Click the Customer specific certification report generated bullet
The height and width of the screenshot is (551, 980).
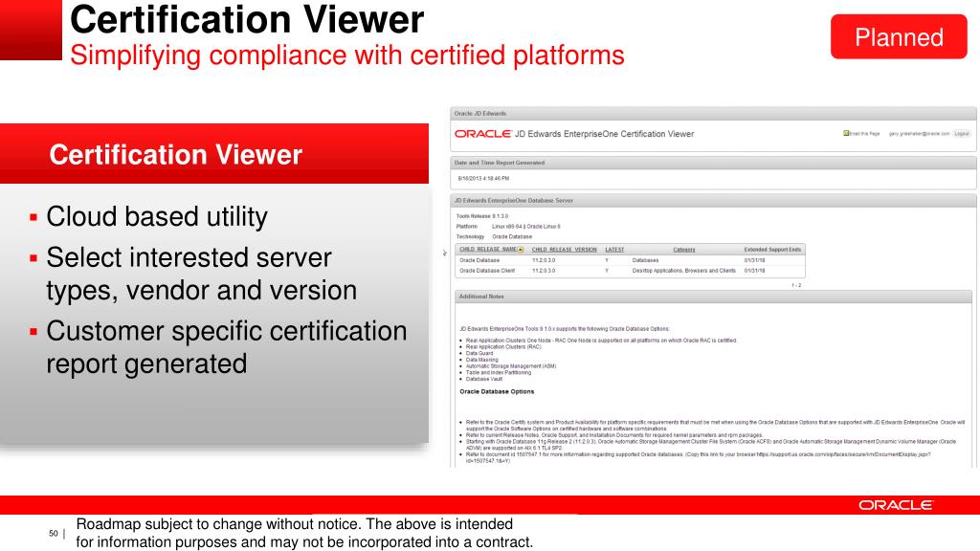point(226,347)
